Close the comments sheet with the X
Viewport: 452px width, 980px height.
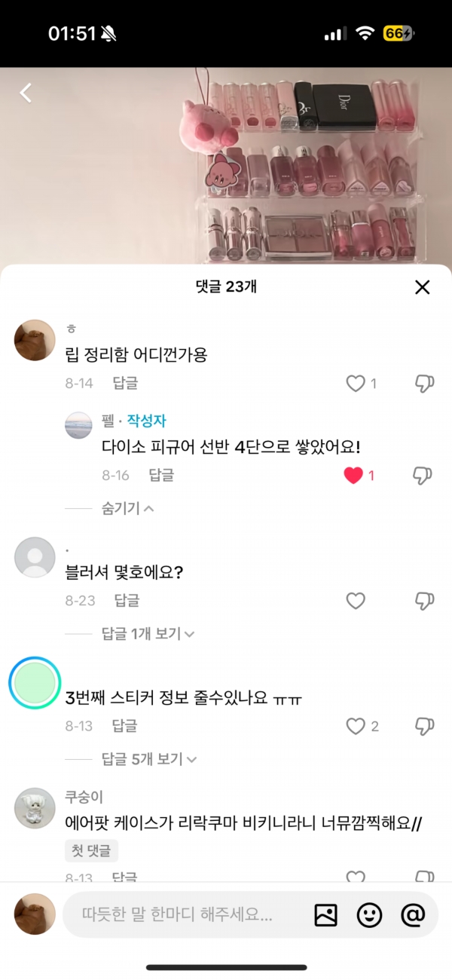pyautogui.click(x=422, y=287)
